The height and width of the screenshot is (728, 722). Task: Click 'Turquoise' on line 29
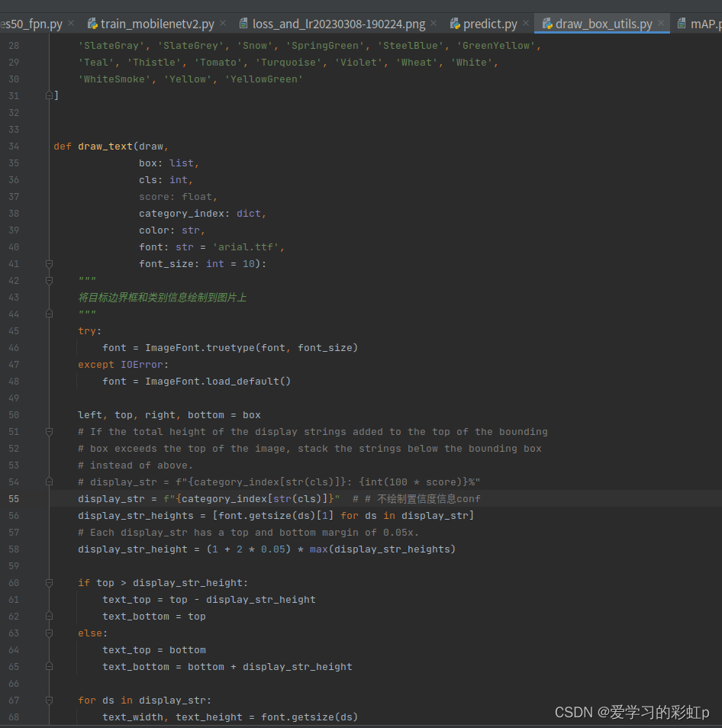coord(288,63)
